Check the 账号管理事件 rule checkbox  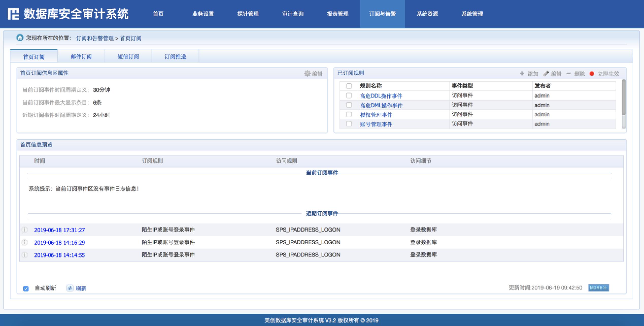tap(349, 124)
